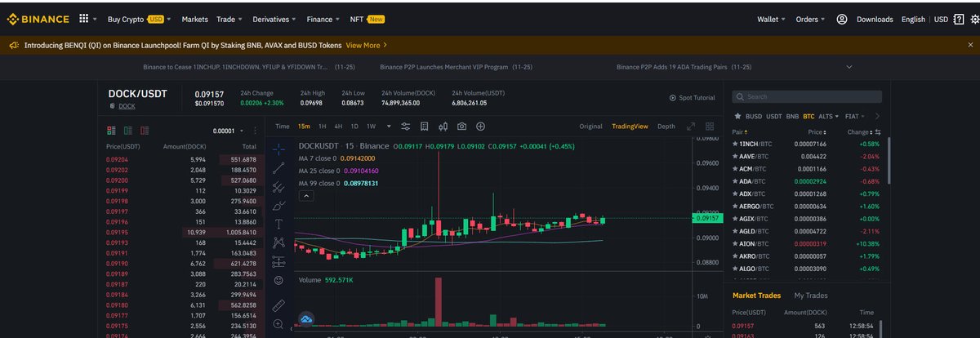Favorite the 1INCH/BTC pair star

click(x=736, y=144)
